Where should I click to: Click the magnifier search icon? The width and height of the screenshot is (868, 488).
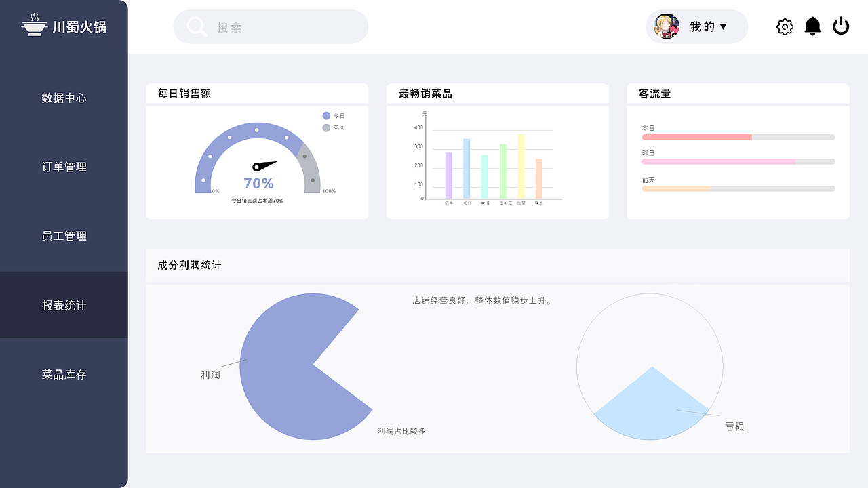click(197, 27)
